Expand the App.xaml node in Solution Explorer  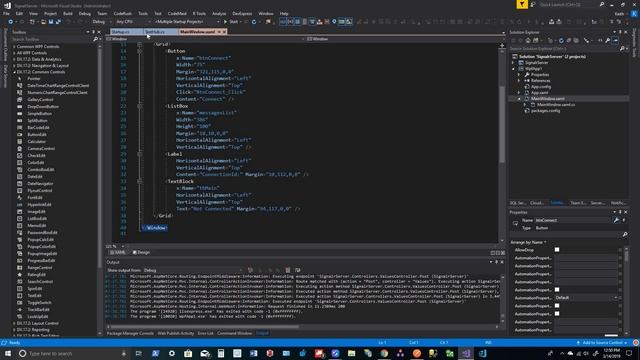coord(519,93)
